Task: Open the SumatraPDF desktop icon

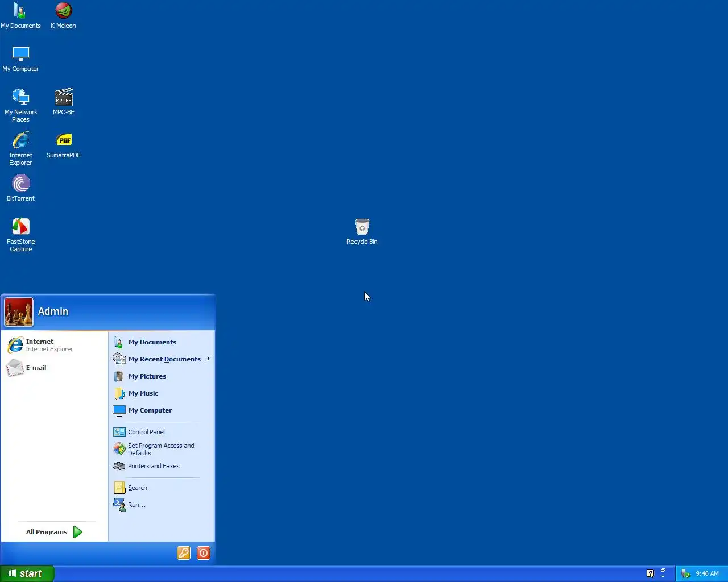Action: coord(64,145)
